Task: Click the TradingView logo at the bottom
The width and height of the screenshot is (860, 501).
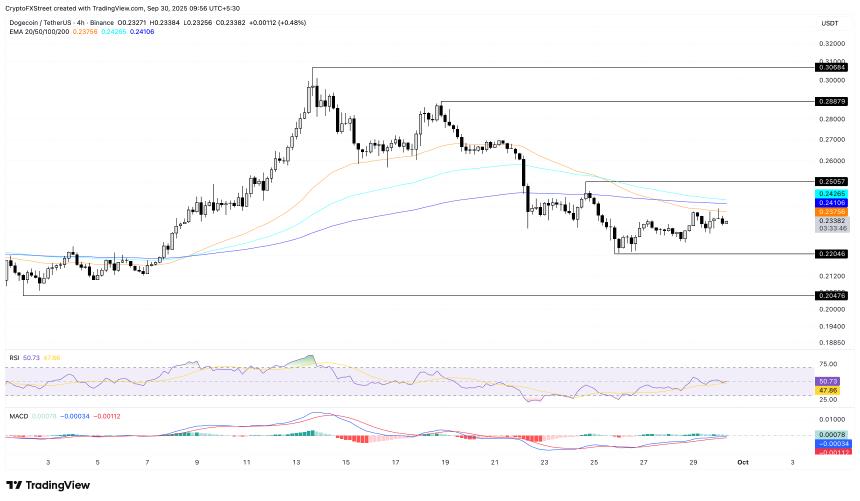Action: (48, 485)
